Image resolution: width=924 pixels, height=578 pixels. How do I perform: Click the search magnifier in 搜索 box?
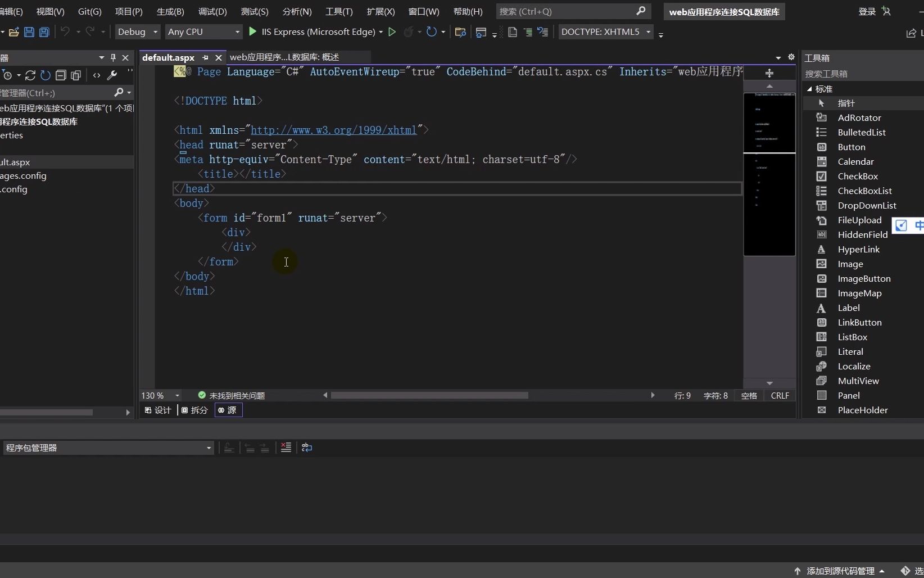tap(641, 11)
